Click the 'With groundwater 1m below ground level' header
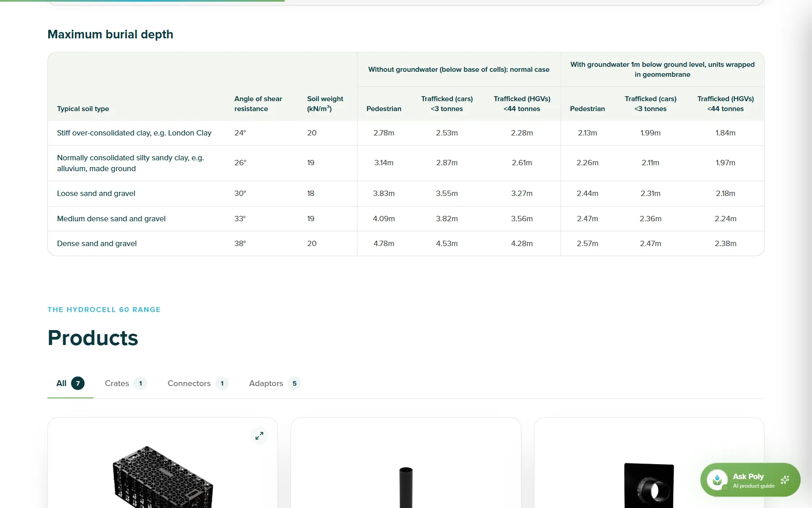The height and width of the screenshot is (508, 812). coord(662,70)
